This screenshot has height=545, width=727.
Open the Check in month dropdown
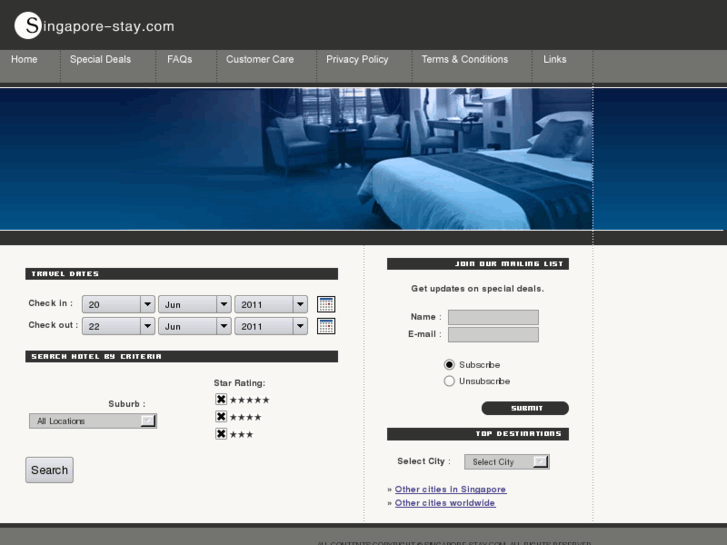click(195, 304)
